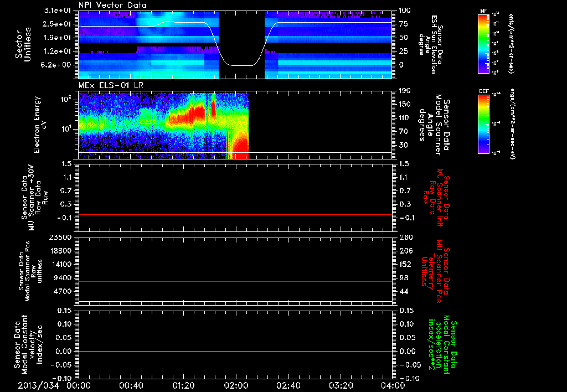
Task: Click the 3.1e+01 sector tick value
Action: 58,11
